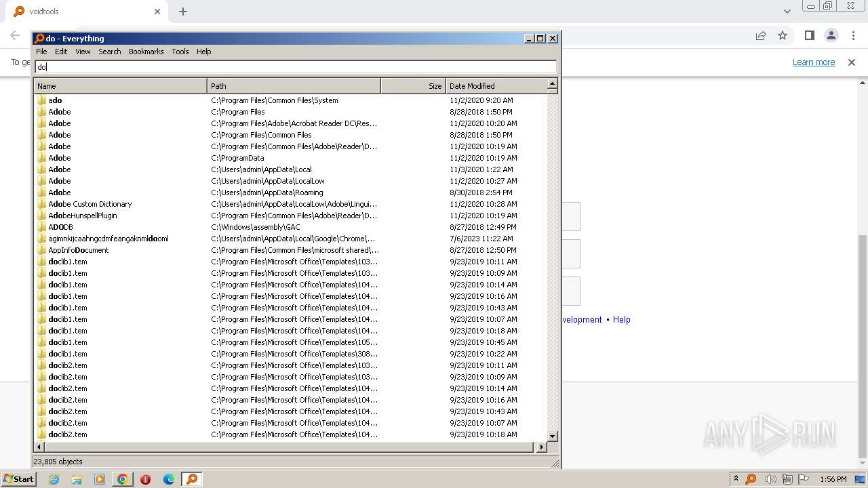Screen dimensions: 868x488
Task: Select the ADODB folder icon
Action: [x=41, y=227]
